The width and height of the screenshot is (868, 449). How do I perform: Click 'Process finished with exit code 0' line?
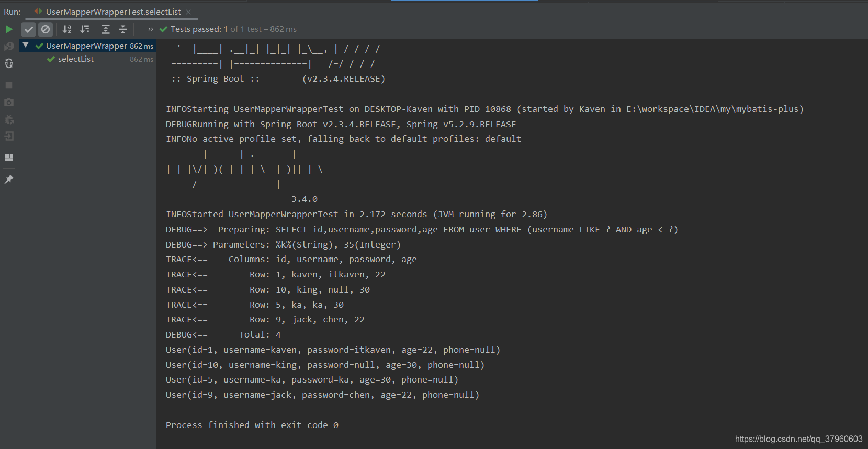point(252,425)
